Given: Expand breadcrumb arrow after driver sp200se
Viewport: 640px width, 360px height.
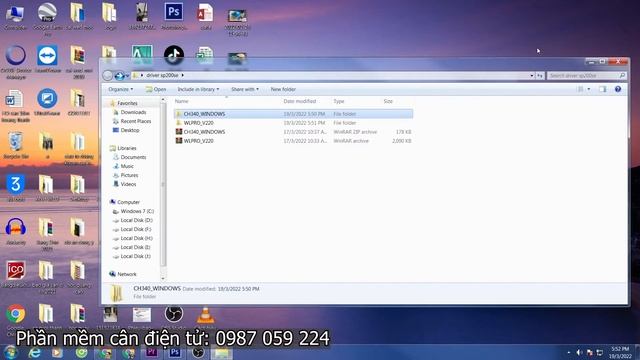Looking at the screenshot, I should pyautogui.click(x=182, y=75).
